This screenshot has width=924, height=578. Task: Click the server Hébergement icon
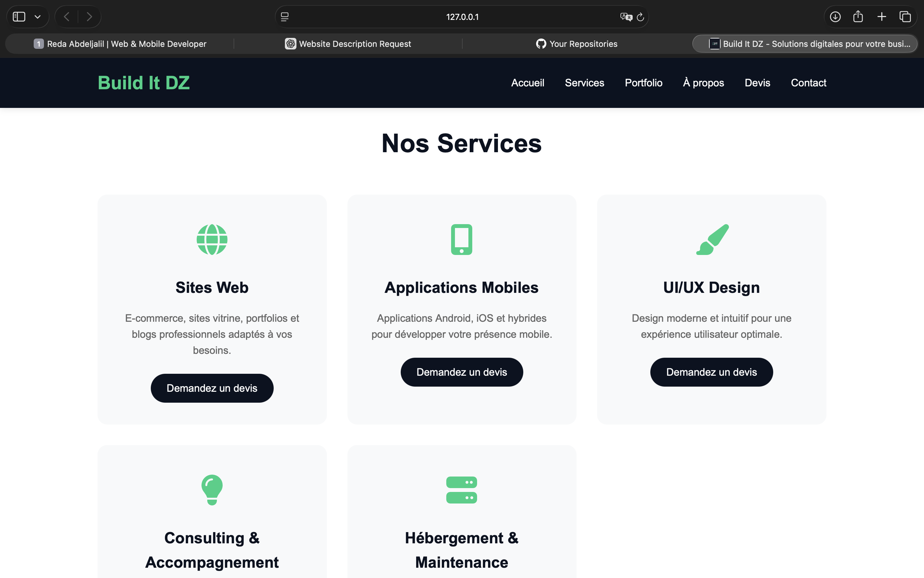(x=462, y=490)
